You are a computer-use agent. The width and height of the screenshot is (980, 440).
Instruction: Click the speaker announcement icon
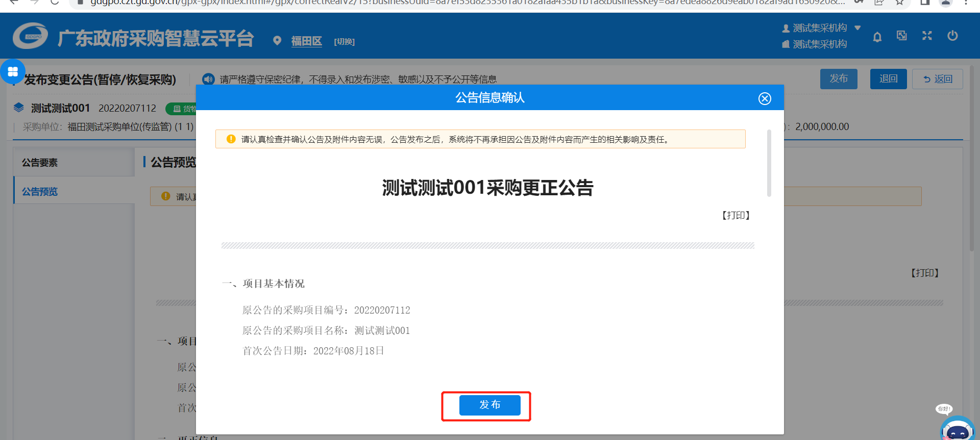tap(208, 79)
